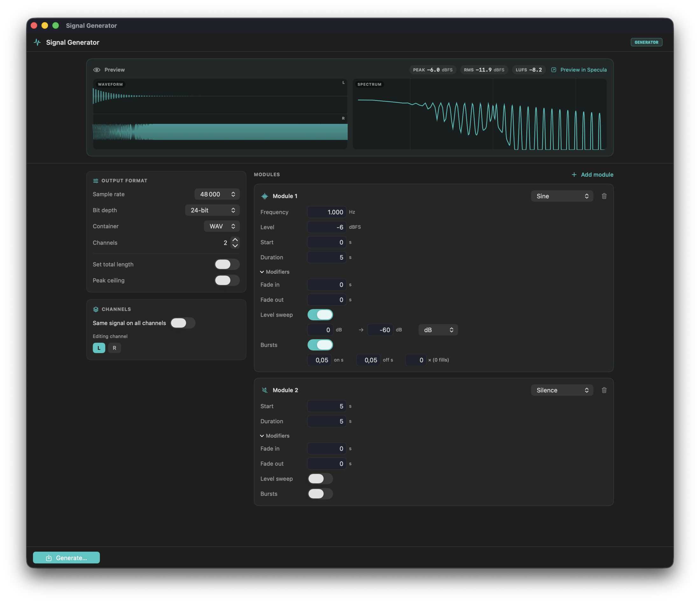Screen dimensions: 700x603
Task: Click Module 2 Fade out field
Action: click(x=327, y=464)
